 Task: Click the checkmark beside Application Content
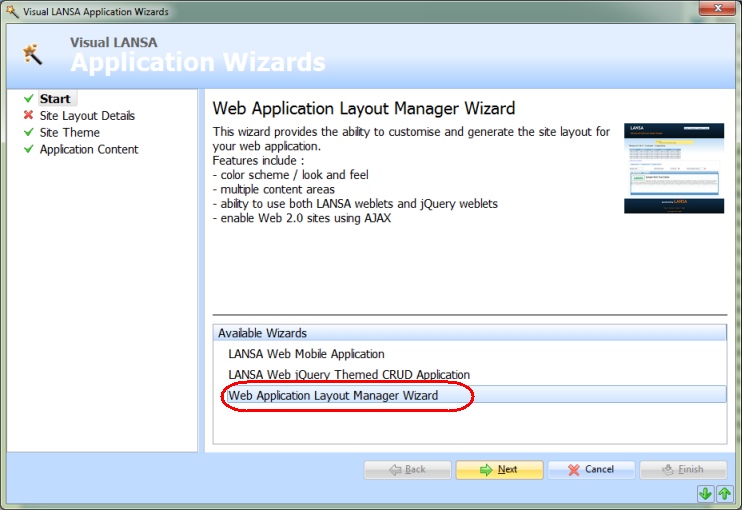[28, 149]
